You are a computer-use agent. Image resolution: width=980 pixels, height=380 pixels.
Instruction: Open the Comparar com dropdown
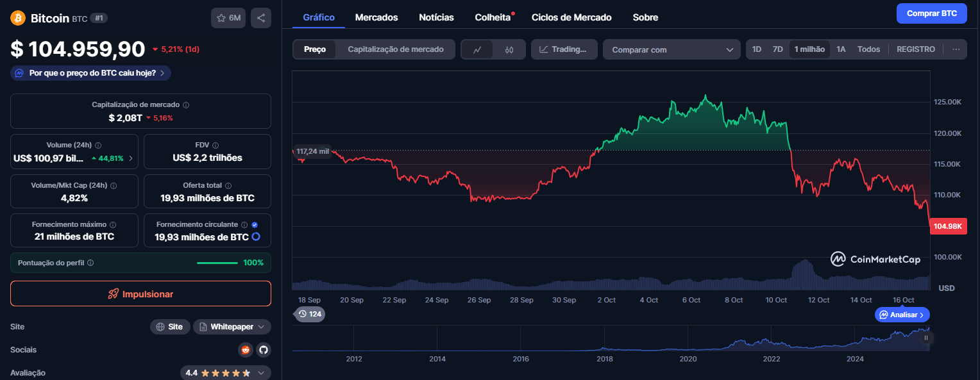tap(672, 49)
